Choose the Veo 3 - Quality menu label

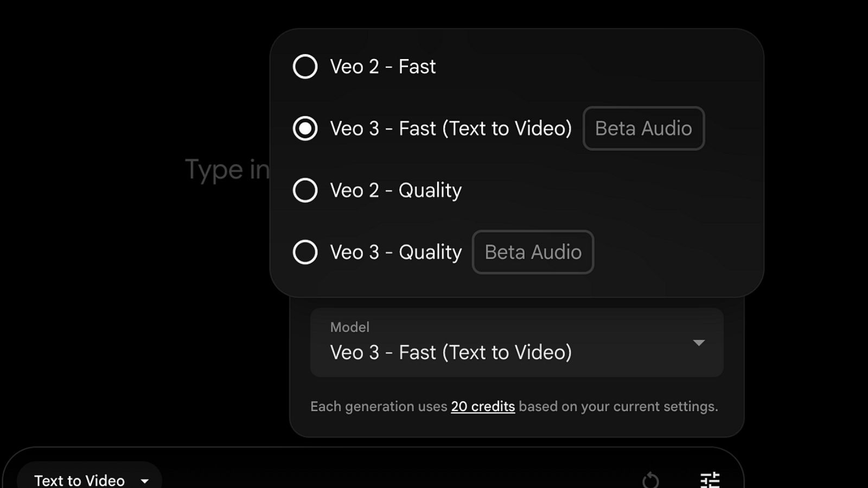click(x=395, y=252)
